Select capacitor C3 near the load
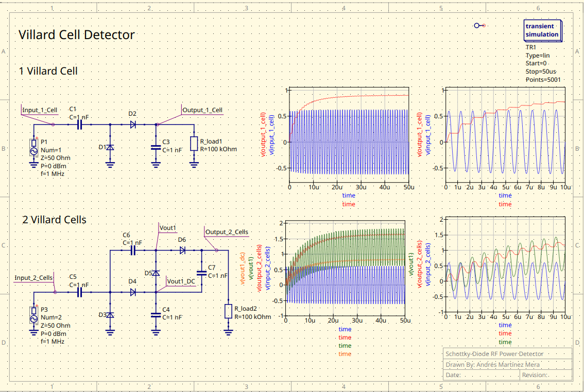 tap(156, 147)
